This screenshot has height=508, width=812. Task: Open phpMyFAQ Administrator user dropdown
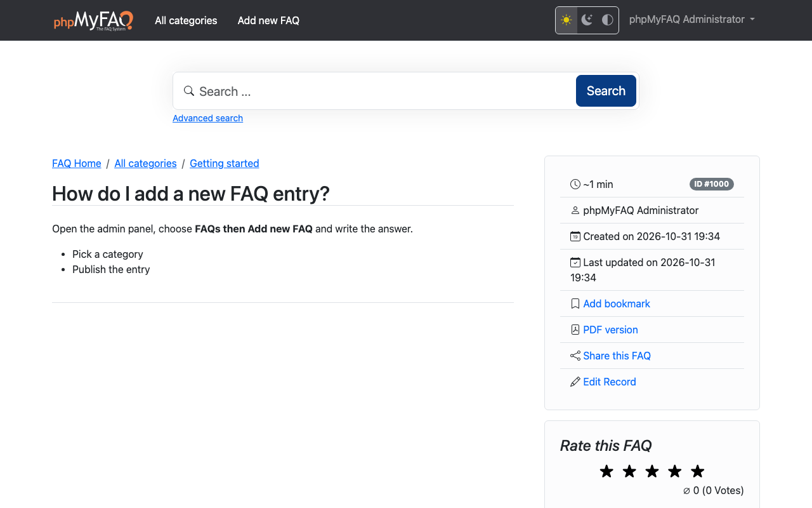692,20
